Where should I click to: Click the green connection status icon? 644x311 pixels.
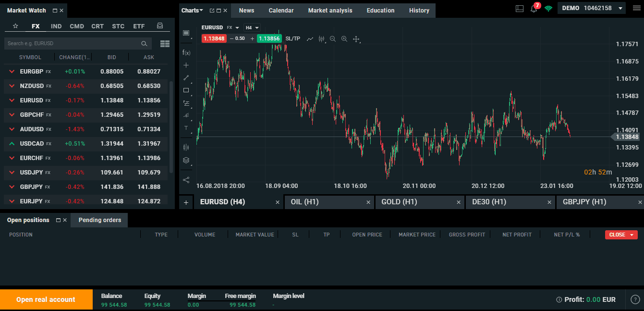548,8
